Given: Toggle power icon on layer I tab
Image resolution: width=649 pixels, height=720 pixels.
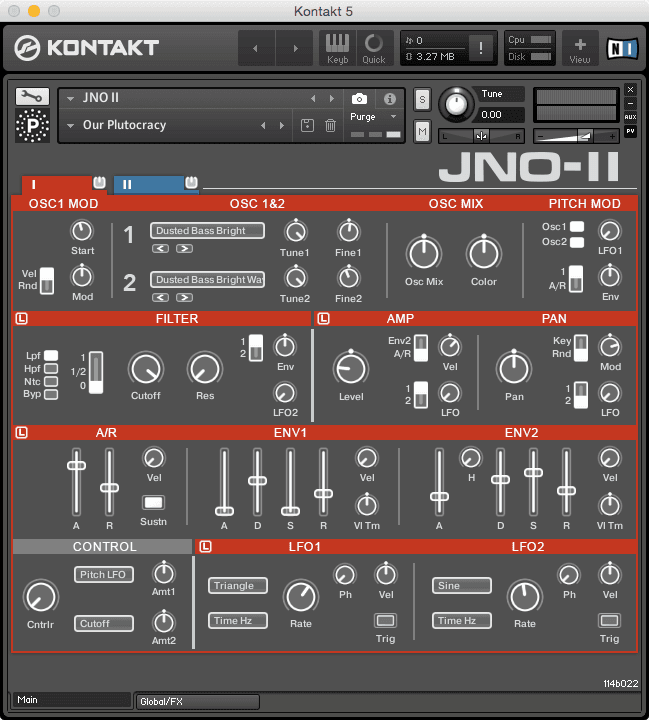Looking at the screenshot, I should 99,182.
